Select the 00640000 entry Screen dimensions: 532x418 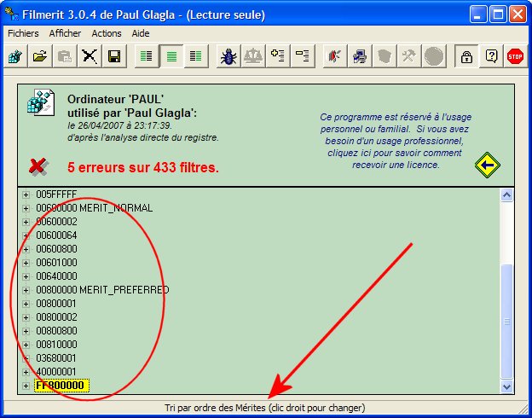tap(56, 276)
